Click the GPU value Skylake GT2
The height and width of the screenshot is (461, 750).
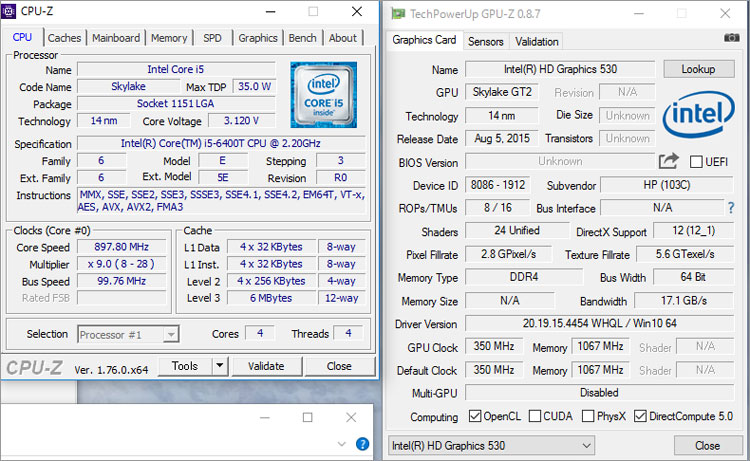[x=502, y=92]
